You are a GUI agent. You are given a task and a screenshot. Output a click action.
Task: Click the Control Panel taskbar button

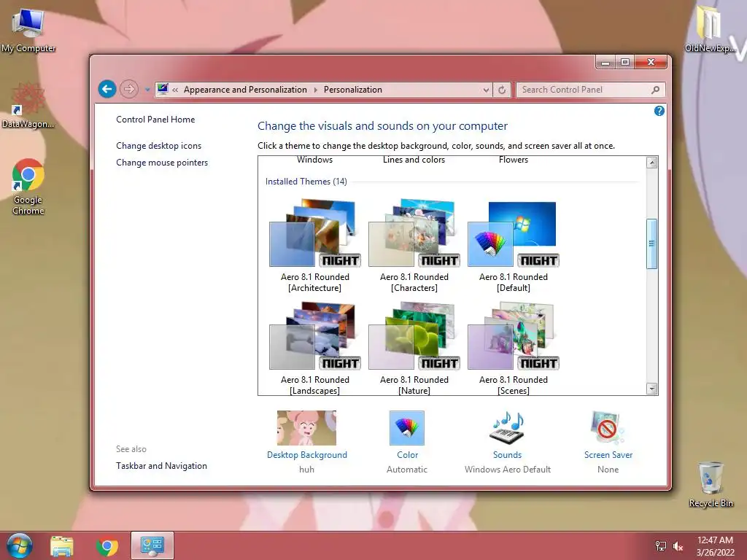tap(152, 545)
